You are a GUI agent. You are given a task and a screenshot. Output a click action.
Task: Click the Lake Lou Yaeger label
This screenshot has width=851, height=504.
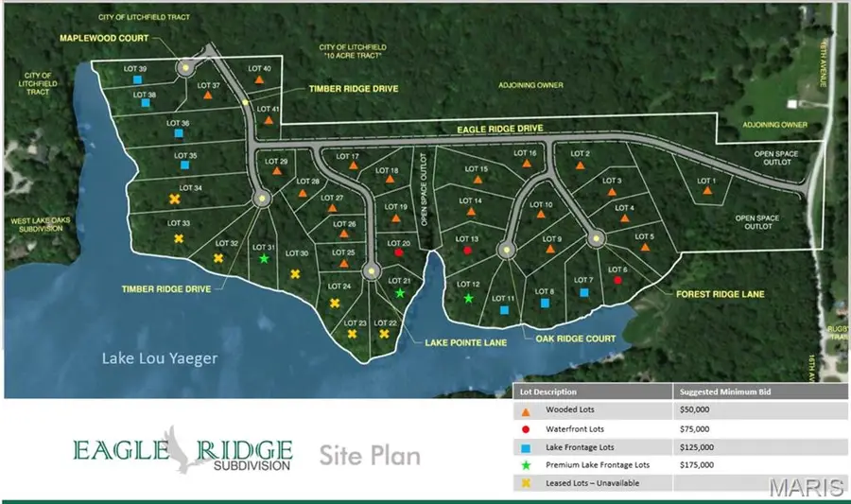[x=159, y=358]
